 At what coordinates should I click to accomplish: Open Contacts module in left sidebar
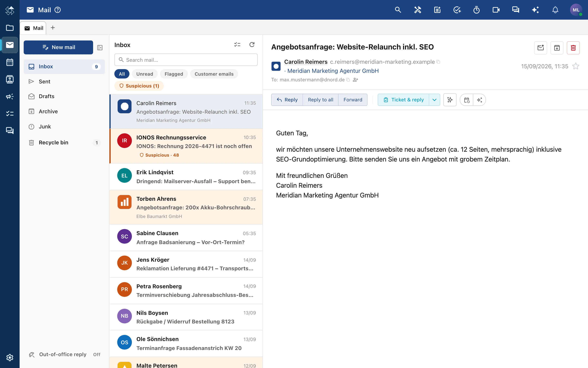point(10,79)
